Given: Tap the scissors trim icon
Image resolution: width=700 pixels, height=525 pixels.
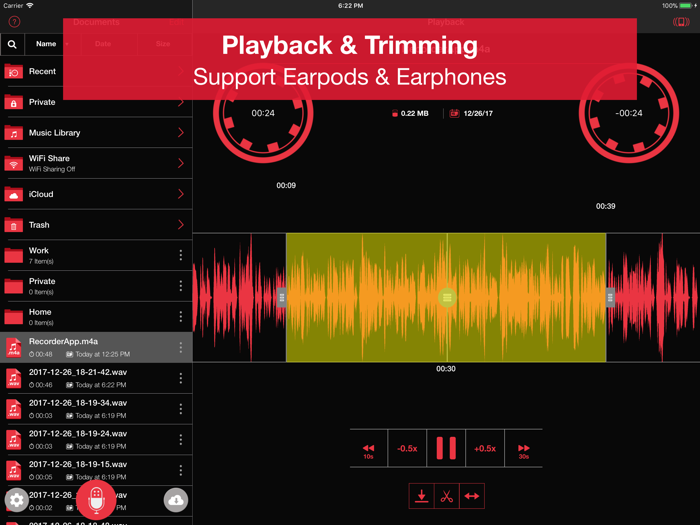Looking at the screenshot, I should pyautogui.click(x=446, y=496).
